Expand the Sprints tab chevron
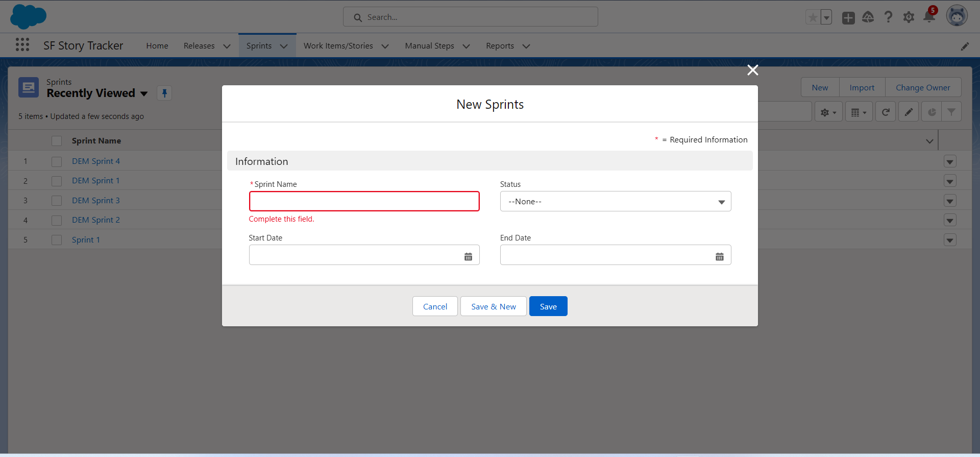The height and width of the screenshot is (457, 980). point(284,46)
